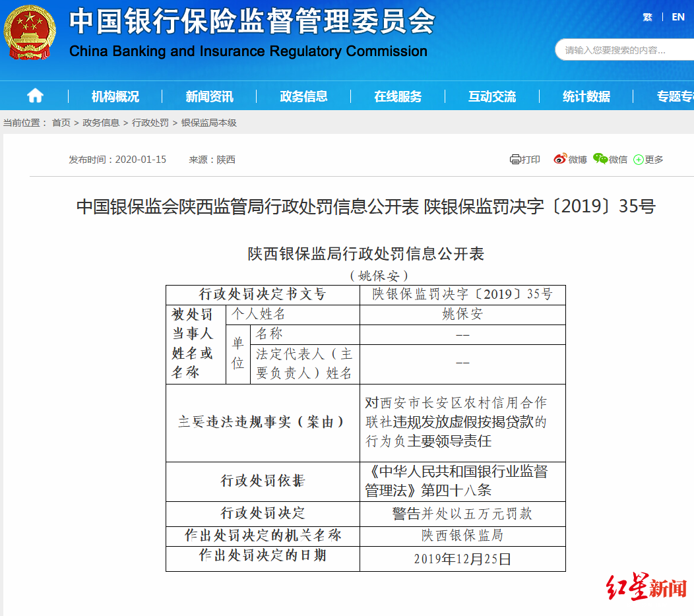Image resolution: width=694 pixels, height=616 pixels.
Task: Click the search input field
Action: (625, 50)
